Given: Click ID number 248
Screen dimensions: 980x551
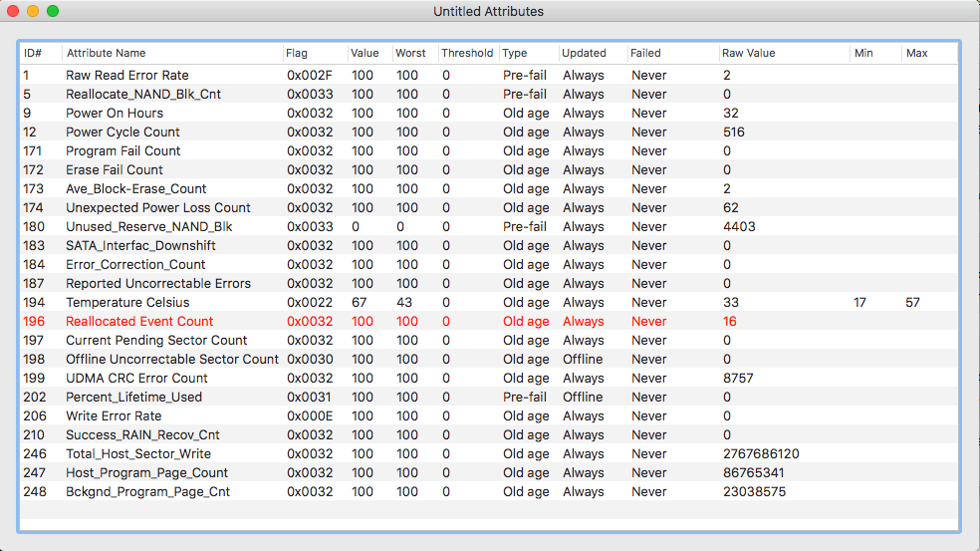Looking at the screenshot, I should coord(35,491).
